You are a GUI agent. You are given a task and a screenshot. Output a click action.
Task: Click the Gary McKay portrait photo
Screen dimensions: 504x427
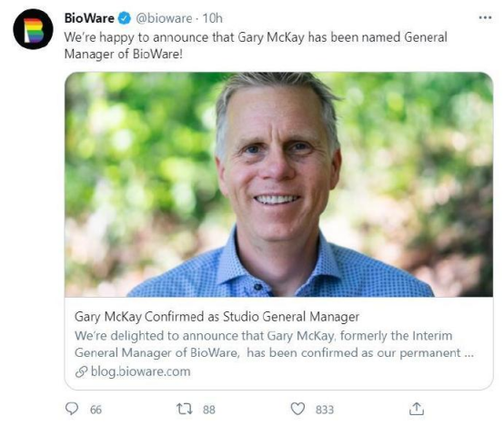[x=279, y=185]
